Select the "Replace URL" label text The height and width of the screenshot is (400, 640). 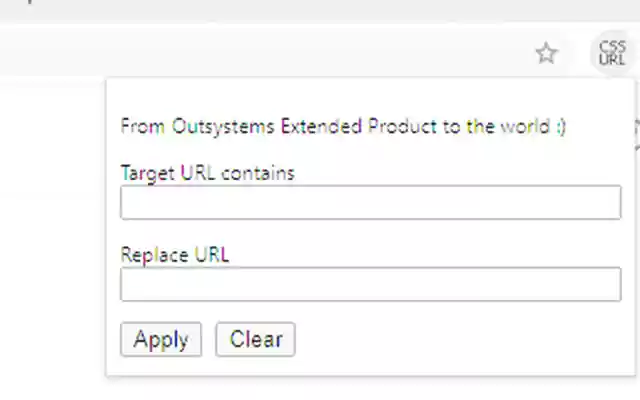coord(174,255)
